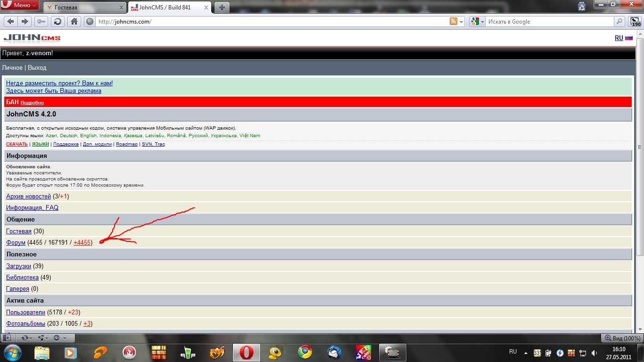Open the Фотоальбомы link
644x362 pixels.
pos(25,323)
